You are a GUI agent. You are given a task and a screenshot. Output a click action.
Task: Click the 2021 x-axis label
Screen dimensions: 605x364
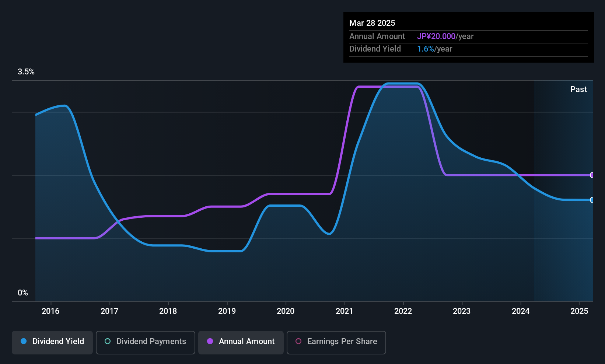pos(345,311)
